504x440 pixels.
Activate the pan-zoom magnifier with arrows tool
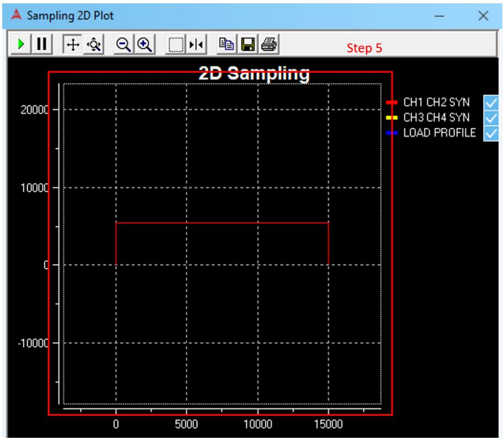(94, 44)
